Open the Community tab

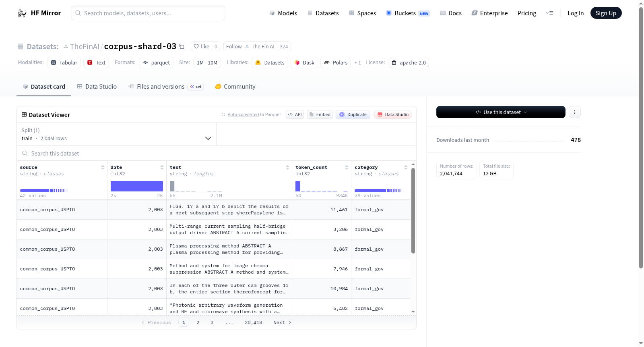pos(235,87)
